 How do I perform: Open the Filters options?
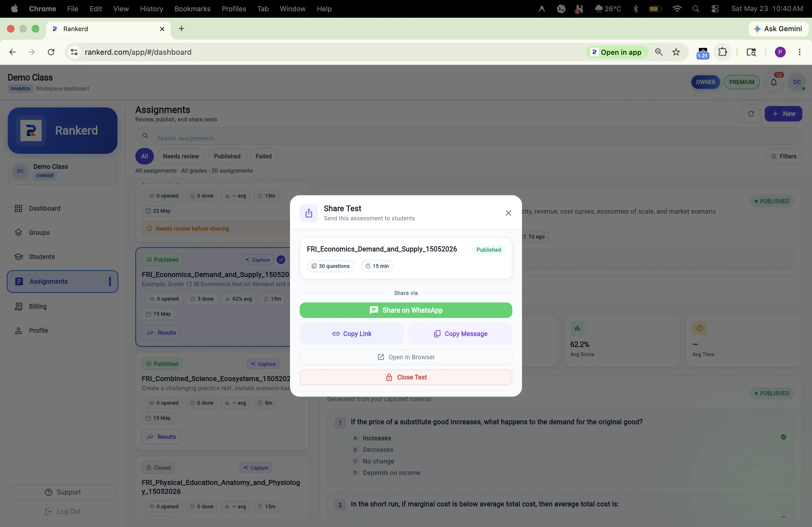(783, 156)
